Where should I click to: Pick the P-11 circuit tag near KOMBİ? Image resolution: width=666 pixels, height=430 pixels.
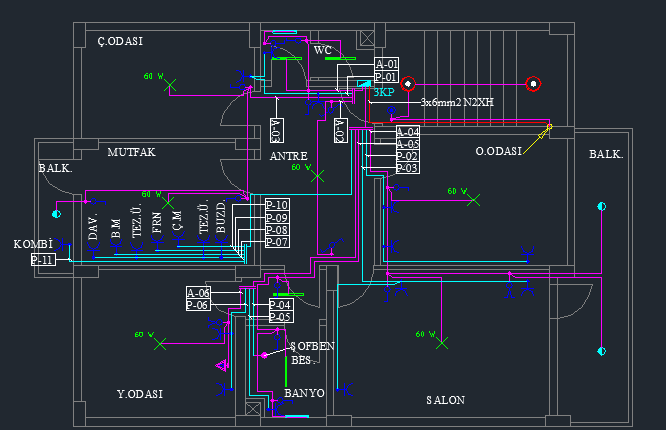(43, 260)
